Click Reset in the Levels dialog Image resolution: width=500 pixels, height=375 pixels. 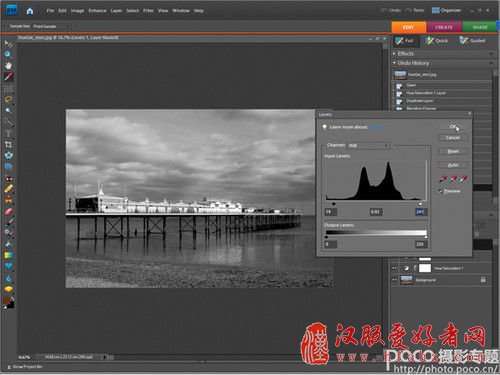point(453,151)
